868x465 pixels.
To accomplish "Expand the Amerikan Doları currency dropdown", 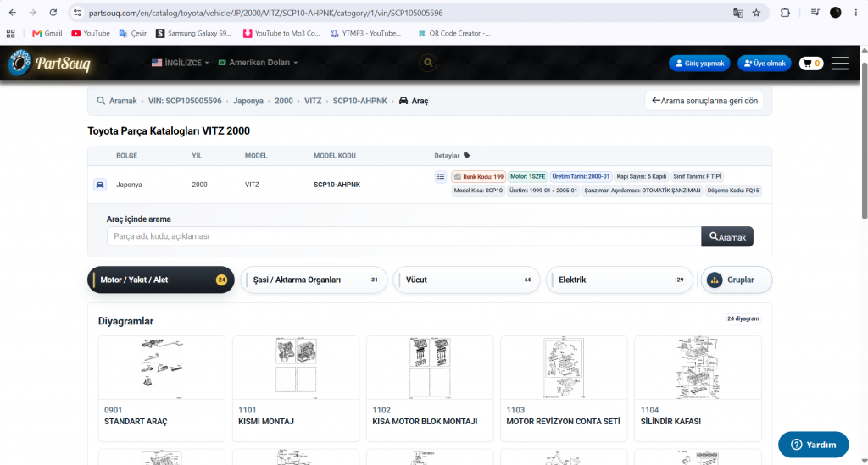I will (x=258, y=63).
